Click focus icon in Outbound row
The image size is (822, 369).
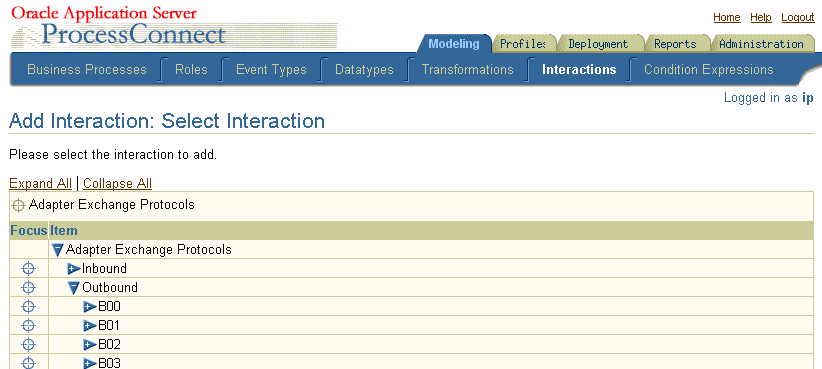coord(29,288)
